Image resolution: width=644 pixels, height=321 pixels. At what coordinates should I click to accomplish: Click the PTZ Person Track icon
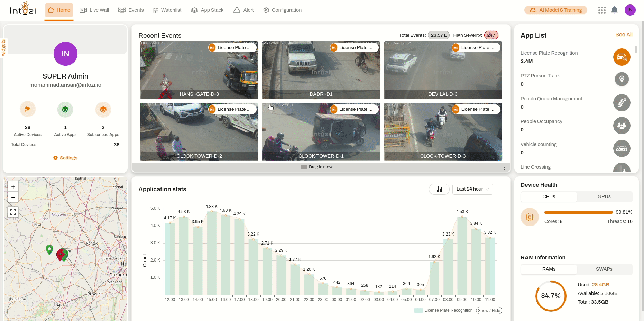[622, 79]
